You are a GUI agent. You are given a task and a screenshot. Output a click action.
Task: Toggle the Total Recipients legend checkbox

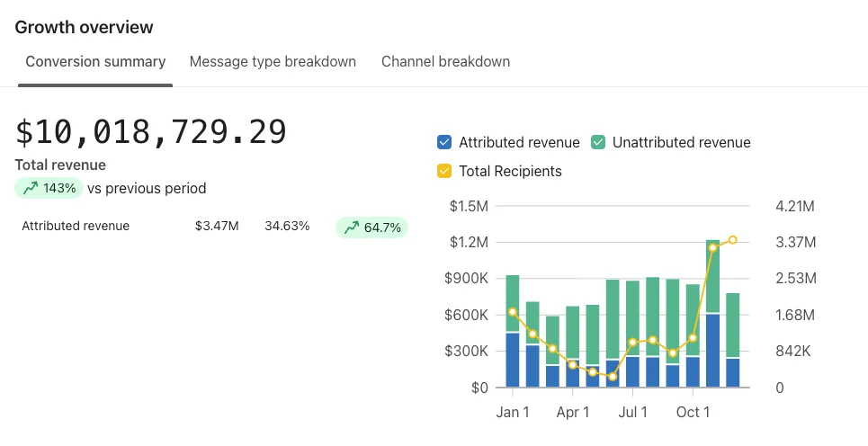(x=444, y=171)
